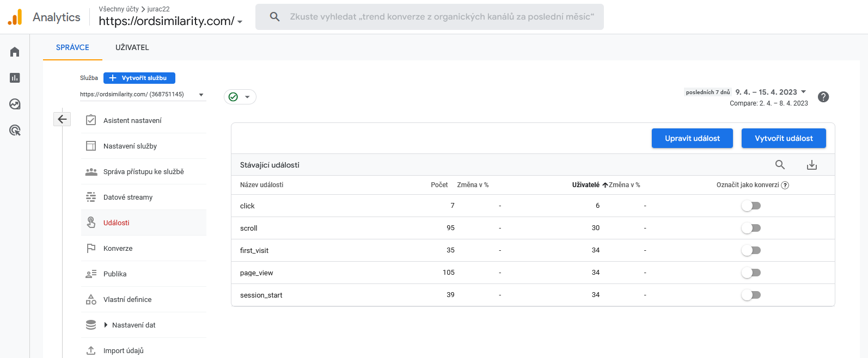
Task: Enable conversion for session_start event
Action: (x=751, y=295)
